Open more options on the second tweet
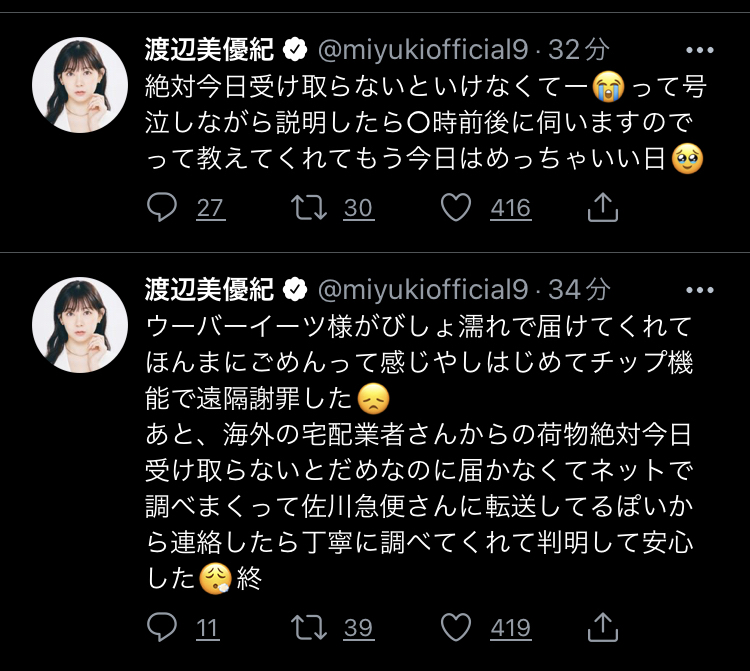Screen dimensions: 750x671 [699, 289]
